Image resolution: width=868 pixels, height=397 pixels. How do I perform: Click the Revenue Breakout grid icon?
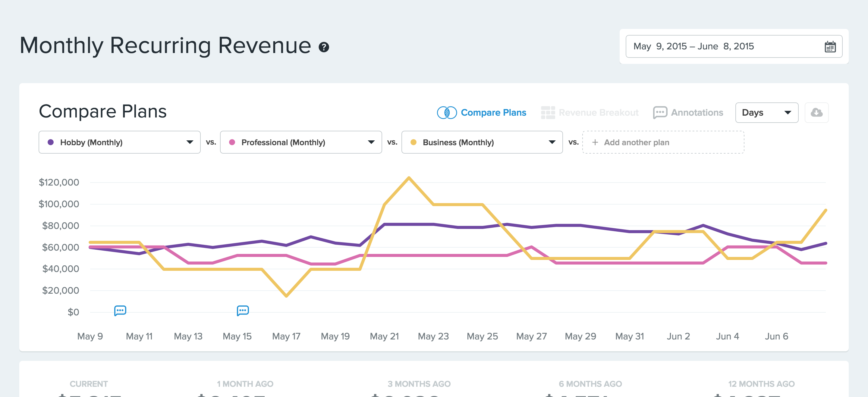[548, 112]
